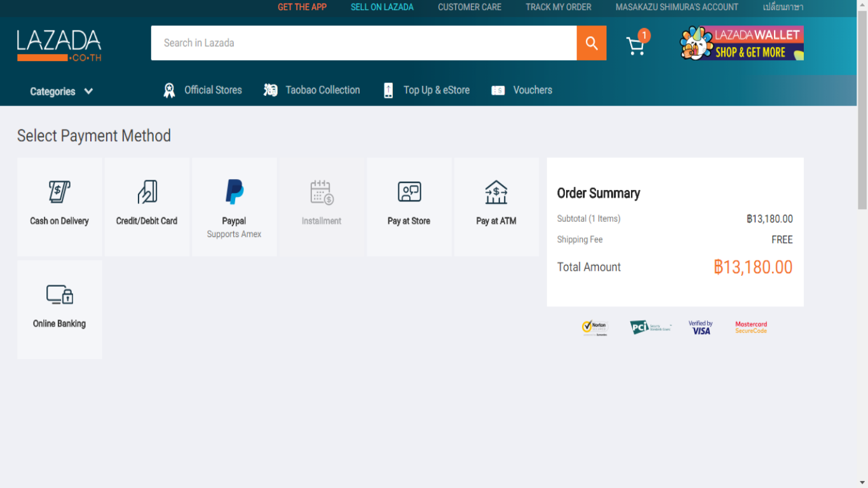Select the Online Banking icon
The height and width of the screenshot is (488, 868).
click(x=60, y=294)
